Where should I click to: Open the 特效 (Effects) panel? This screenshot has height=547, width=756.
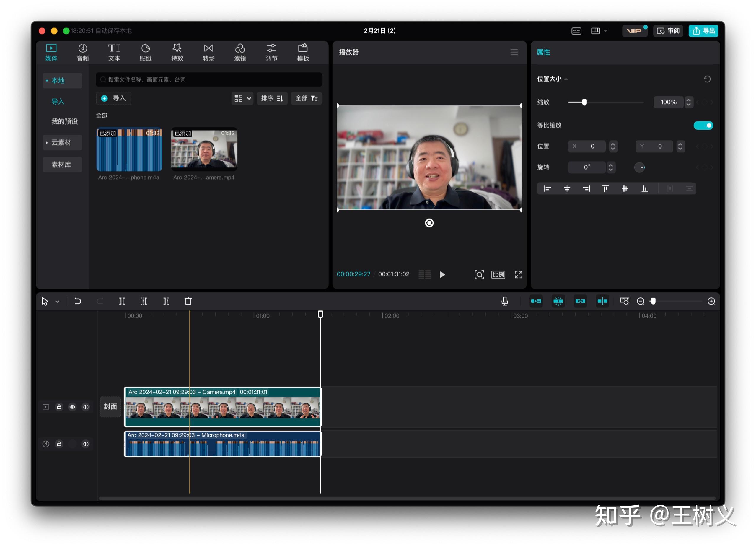[177, 52]
